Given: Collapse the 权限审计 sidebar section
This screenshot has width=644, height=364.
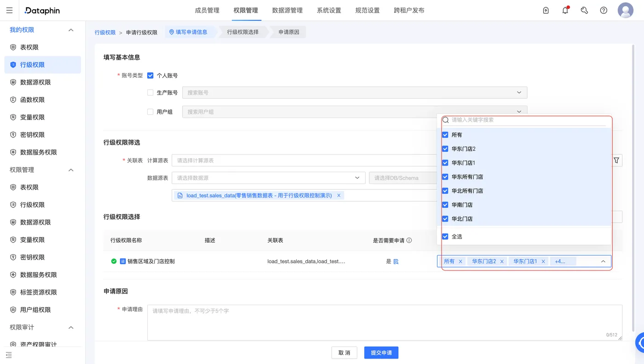Looking at the screenshot, I should tap(71, 327).
